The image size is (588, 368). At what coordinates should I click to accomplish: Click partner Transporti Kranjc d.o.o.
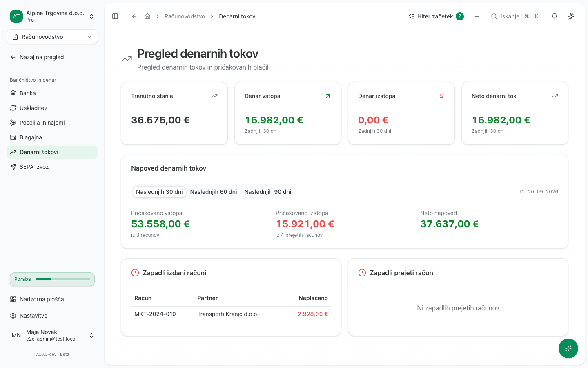coord(228,314)
